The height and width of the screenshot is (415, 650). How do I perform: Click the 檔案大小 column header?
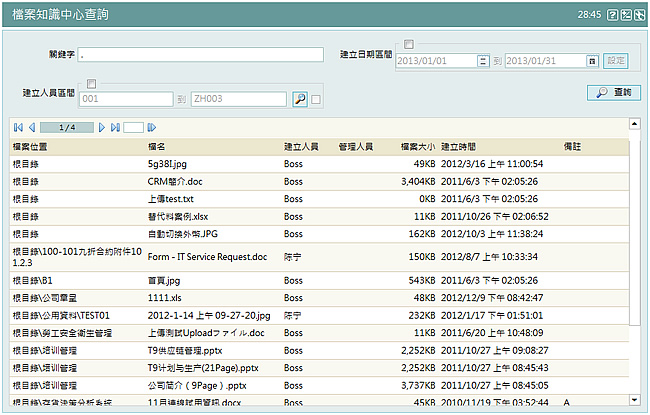click(417, 146)
